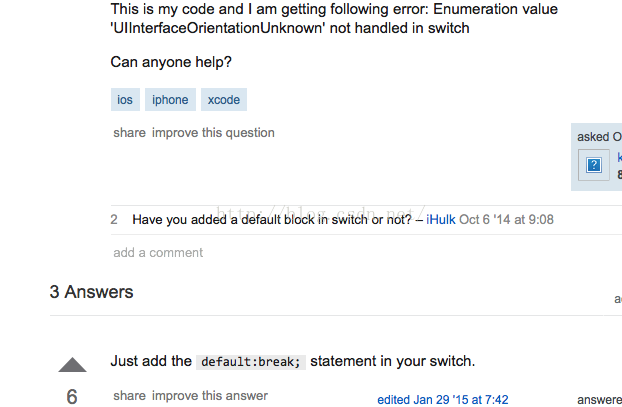Upvote the answer with the gray up arrow
Viewport: 622px width, 407px height.
(x=73, y=366)
